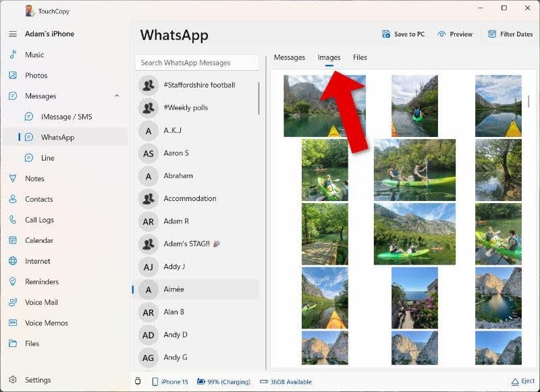The height and width of the screenshot is (392, 540).
Task: Click the Internet globe icon
Action: 13,261
